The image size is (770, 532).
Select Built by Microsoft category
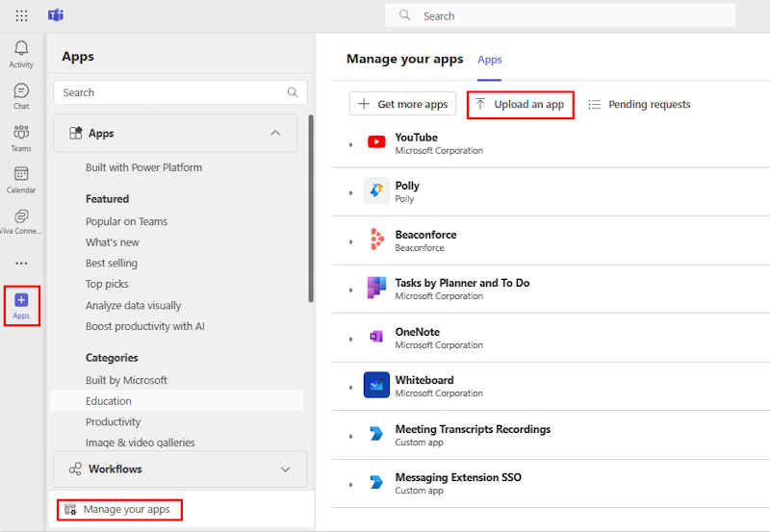[126, 380]
